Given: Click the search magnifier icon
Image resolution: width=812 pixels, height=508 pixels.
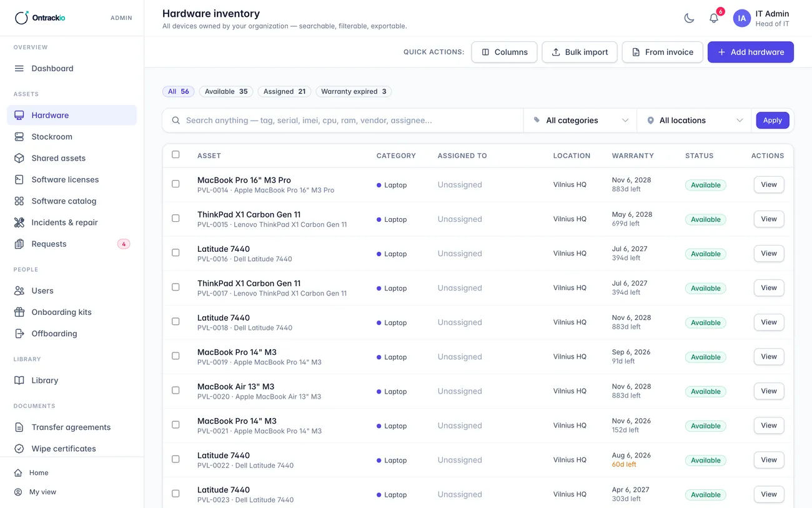Looking at the screenshot, I should pyautogui.click(x=176, y=121).
